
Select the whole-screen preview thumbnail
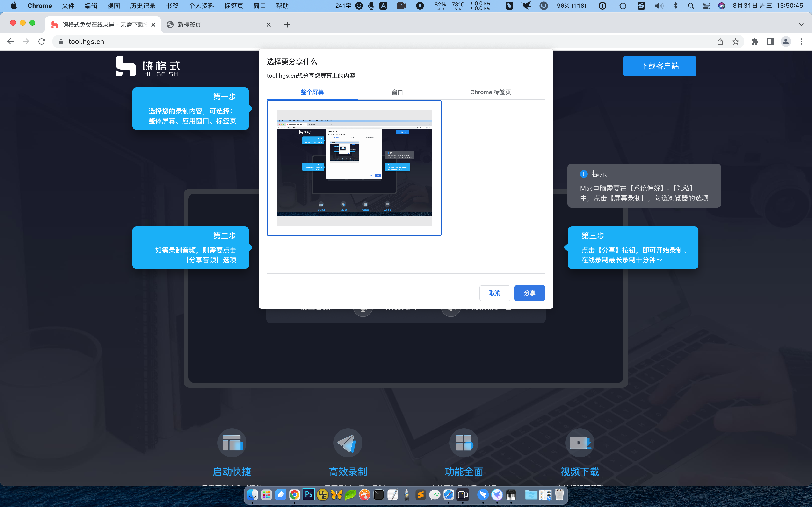click(x=354, y=167)
